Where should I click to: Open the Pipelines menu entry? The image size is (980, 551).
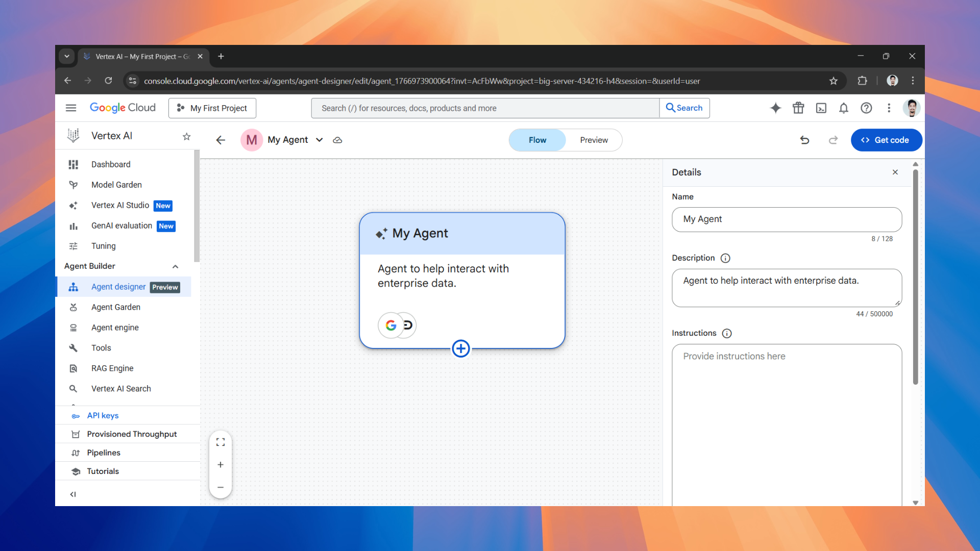tap(104, 453)
